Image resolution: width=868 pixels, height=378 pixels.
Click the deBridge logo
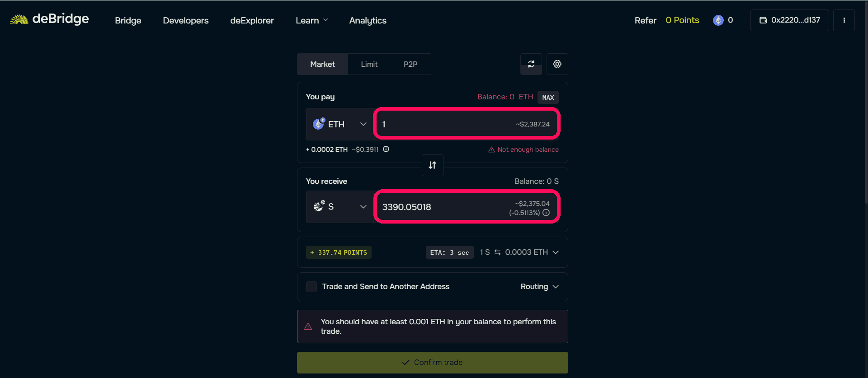[x=49, y=19]
